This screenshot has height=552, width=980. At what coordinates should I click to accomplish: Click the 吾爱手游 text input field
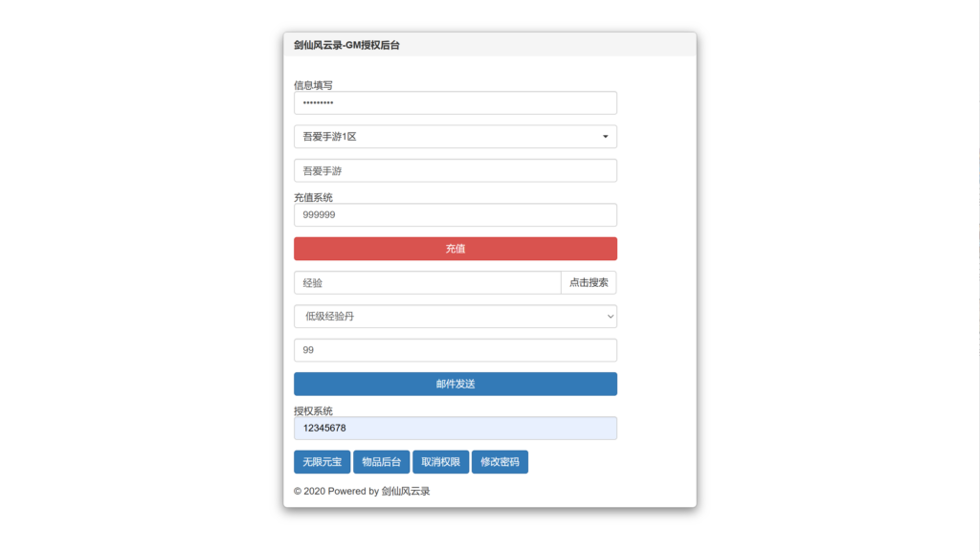[x=455, y=170]
